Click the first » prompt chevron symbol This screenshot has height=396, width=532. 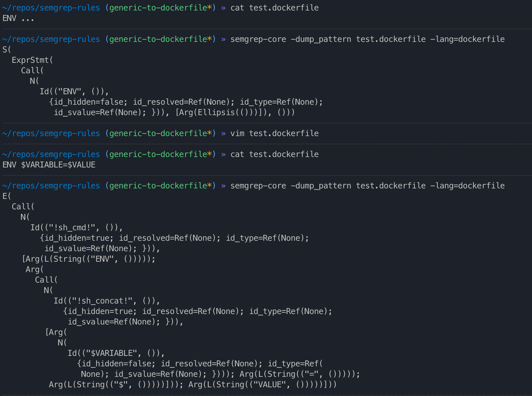224,8
